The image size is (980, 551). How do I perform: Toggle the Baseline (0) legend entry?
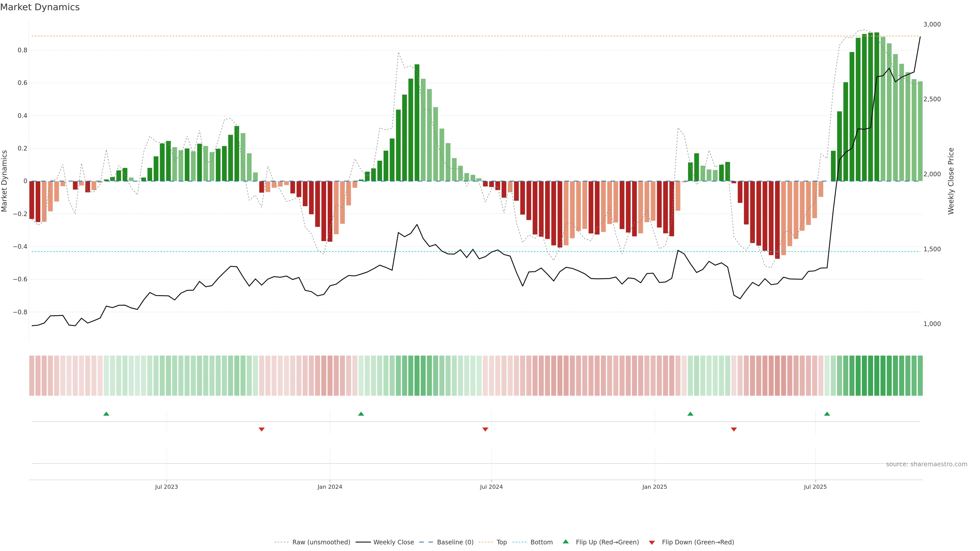pyautogui.click(x=455, y=542)
